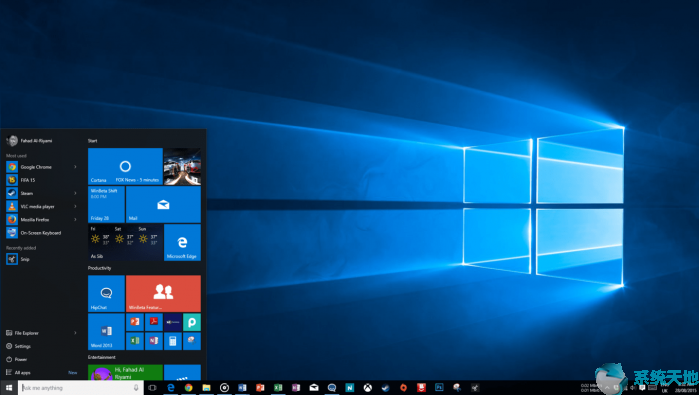Open Chrome from the taskbar
The width and height of the screenshot is (700, 395).
coord(188,388)
